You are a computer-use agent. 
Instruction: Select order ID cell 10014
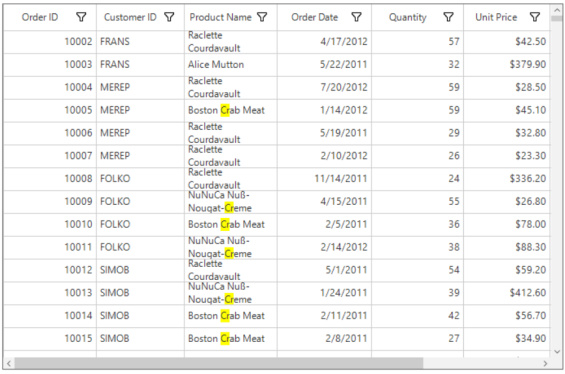[50, 316]
